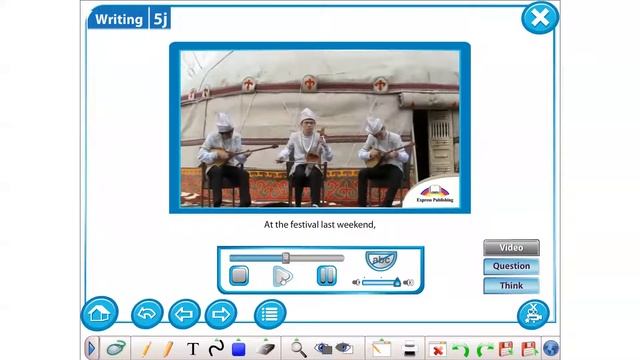This screenshot has width=640, height=360.
Task: Go to the home screen
Action: point(100,313)
